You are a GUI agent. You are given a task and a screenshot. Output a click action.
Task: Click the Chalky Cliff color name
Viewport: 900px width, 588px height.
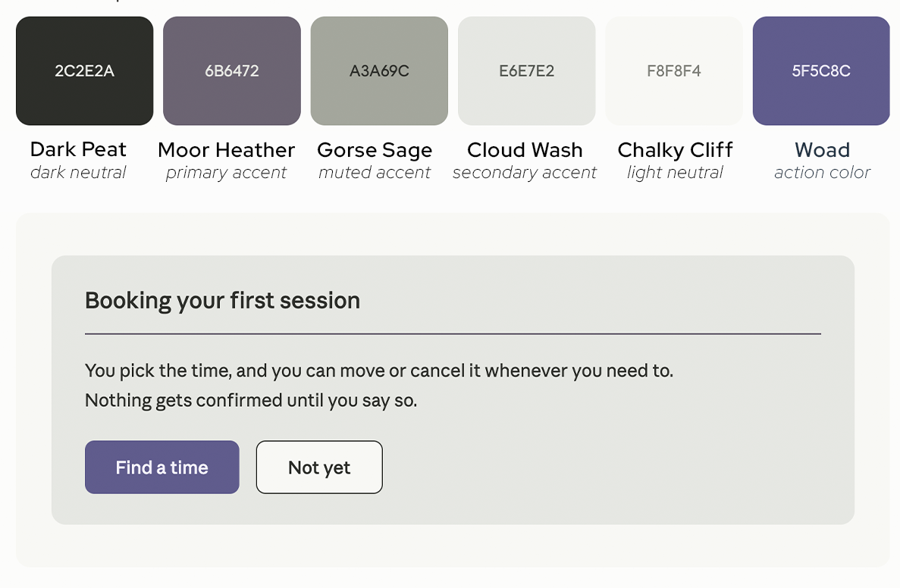pos(675,150)
